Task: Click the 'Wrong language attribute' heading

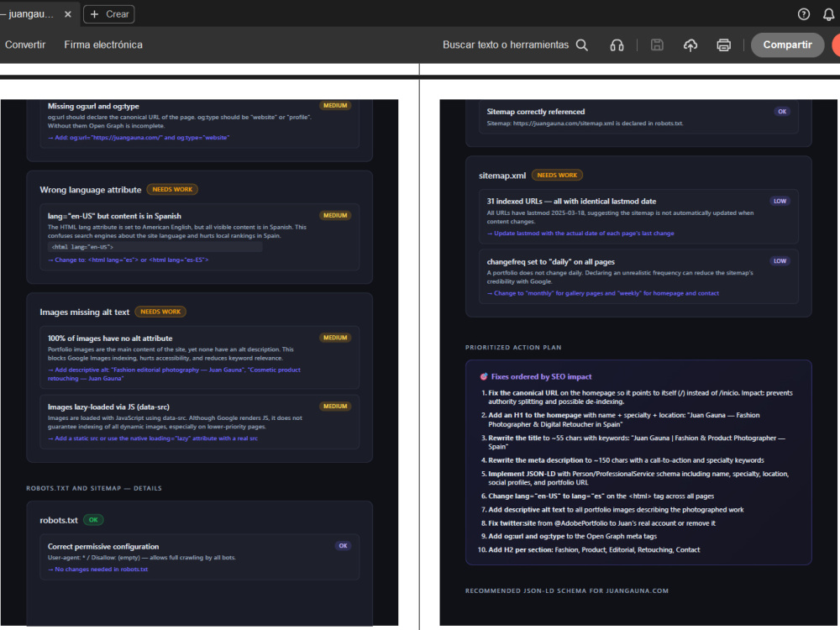Action: [x=91, y=190]
